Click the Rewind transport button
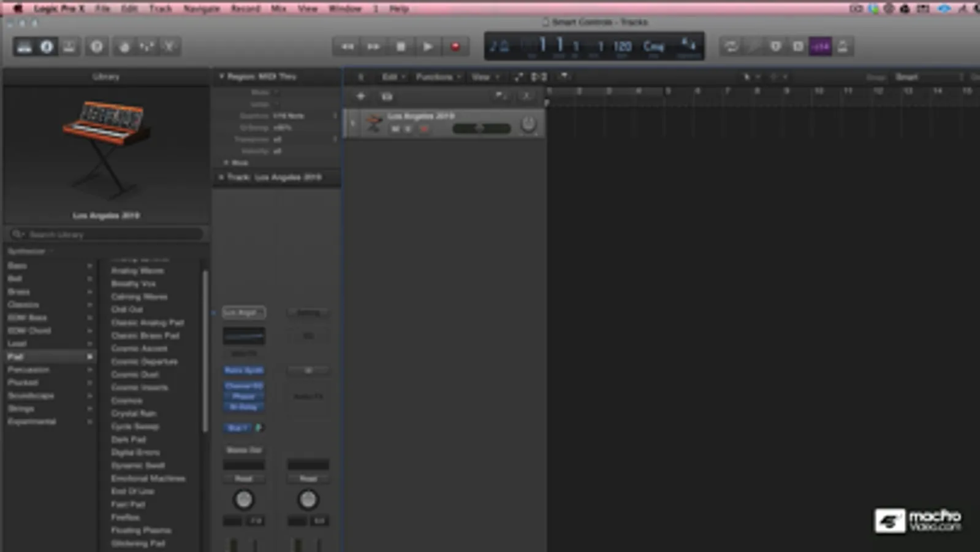980x552 pixels. pos(347,47)
